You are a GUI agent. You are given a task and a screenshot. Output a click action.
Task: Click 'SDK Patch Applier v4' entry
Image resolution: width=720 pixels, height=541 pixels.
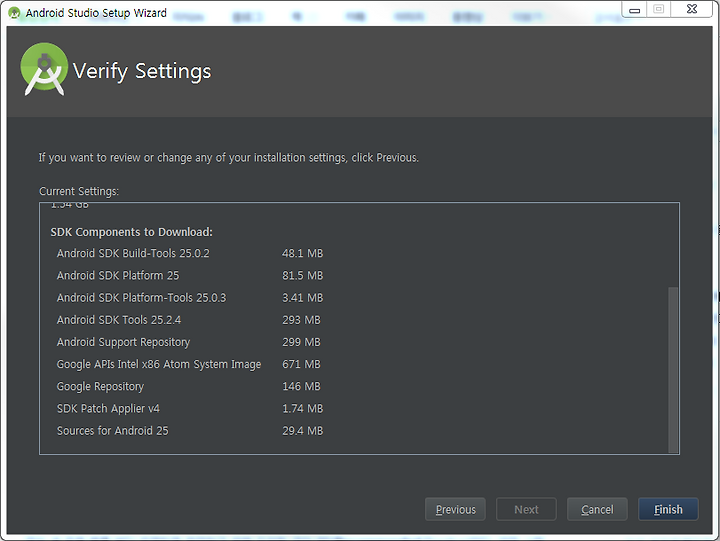coord(108,408)
